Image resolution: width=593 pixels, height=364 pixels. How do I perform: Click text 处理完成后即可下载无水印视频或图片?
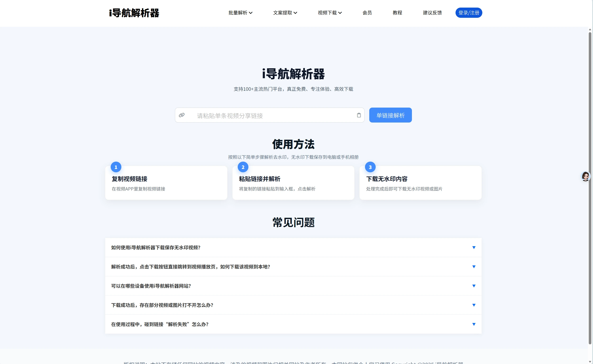(x=404, y=189)
